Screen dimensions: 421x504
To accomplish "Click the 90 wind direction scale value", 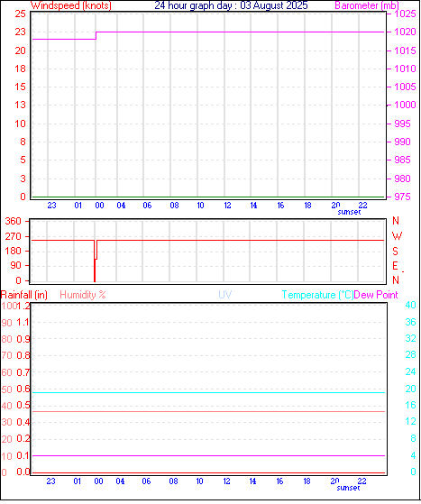I will [16, 265].
